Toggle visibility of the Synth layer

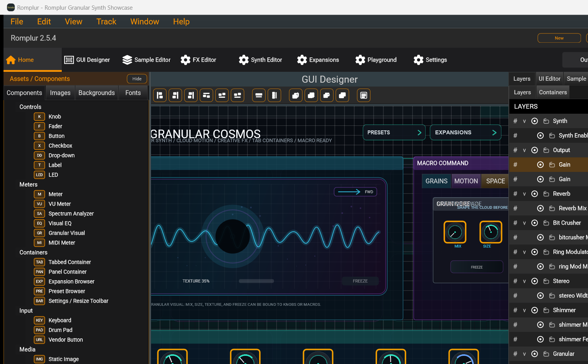534,121
